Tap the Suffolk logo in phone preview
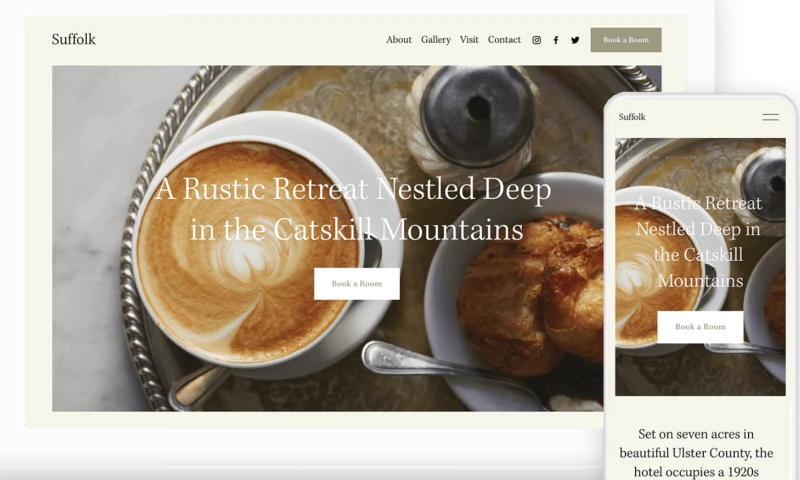Viewport: 800px width, 480px height. (x=632, y=117)
